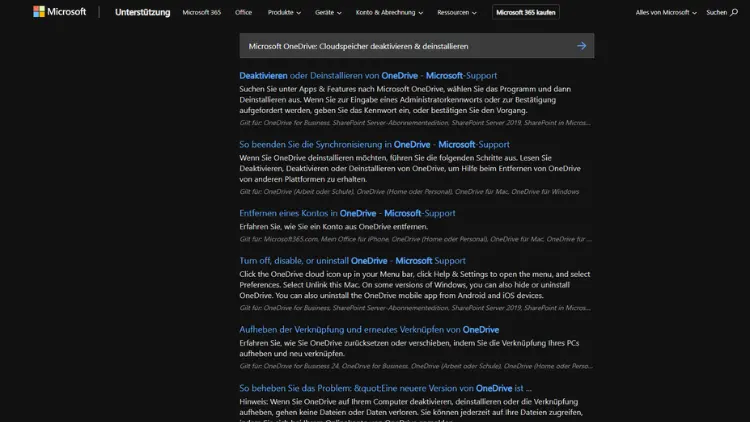The height and width of the screenshot is (422, 750).
Task: Click text 'Erfahren Sie, wie Sie ein Konto aus OneDrive entfernen.'
Action: (333, 227)
